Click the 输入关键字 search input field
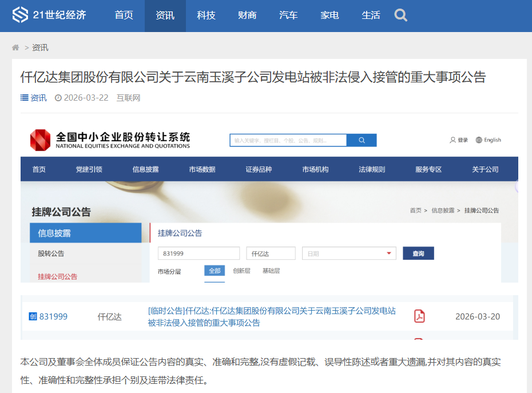 tap(288, 140)
